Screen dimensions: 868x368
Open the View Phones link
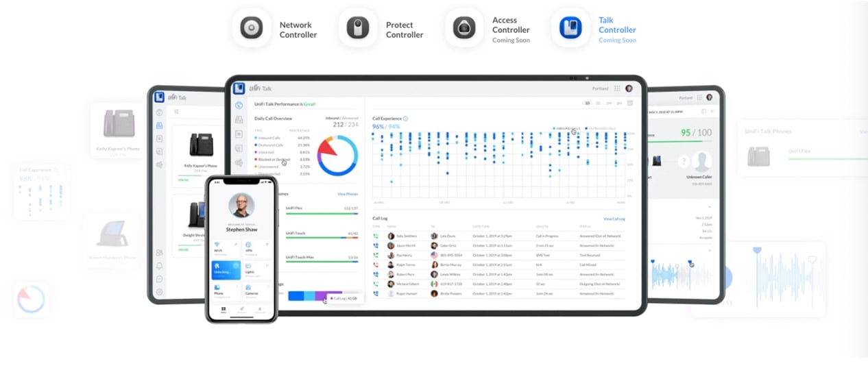click(x=348, y=194)
